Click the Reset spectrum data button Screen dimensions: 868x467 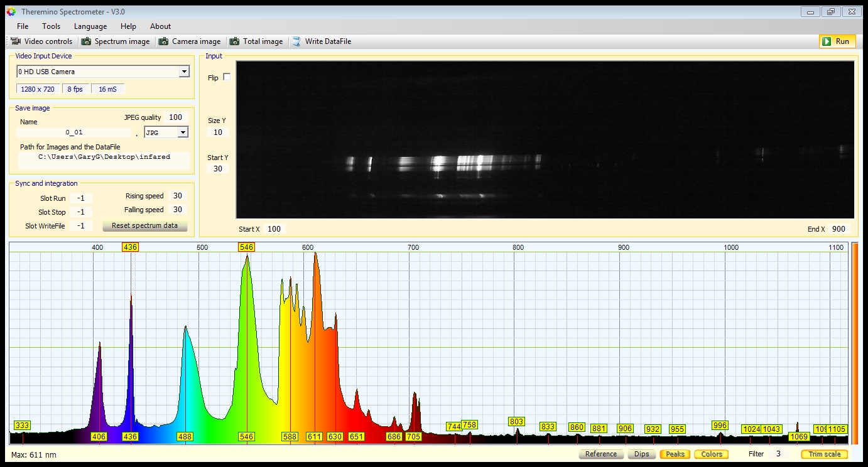pyautogui.click(x=144, y=226)
